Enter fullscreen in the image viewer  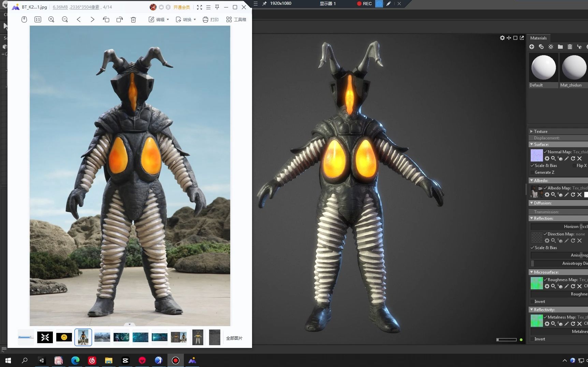pyautogui.click(x=200, y=7)
